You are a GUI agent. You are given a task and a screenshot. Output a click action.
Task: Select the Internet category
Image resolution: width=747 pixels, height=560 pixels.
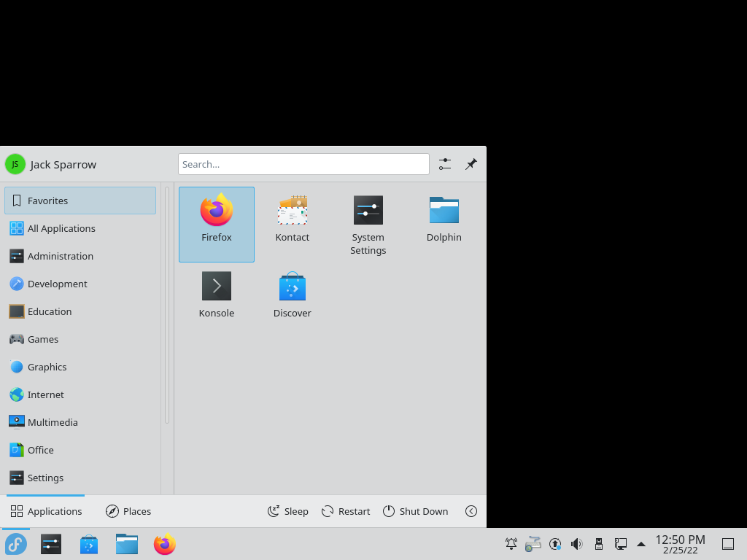click(80, 394)
